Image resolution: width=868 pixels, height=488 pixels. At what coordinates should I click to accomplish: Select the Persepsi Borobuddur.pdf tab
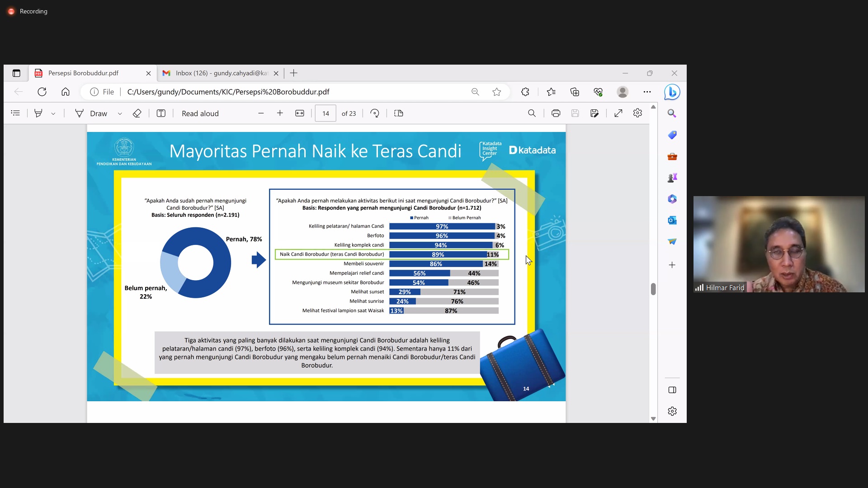[84, 73]
